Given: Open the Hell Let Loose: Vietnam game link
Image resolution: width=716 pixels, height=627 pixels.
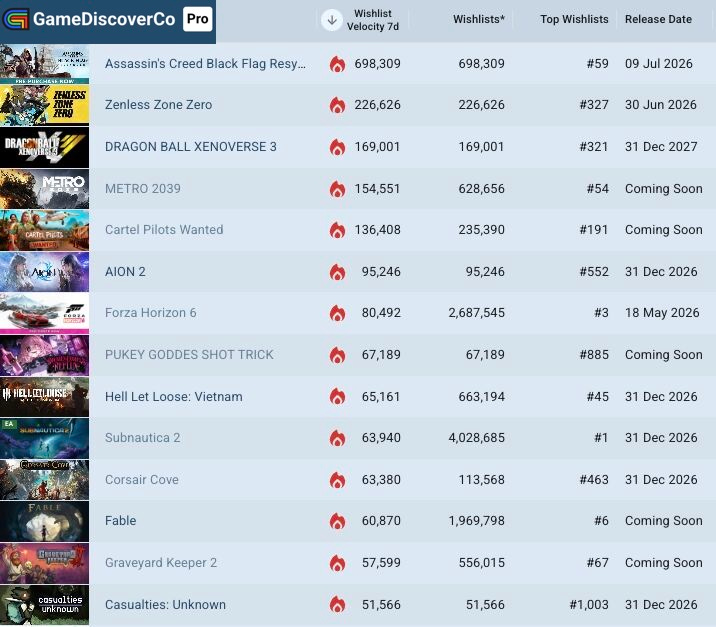Looking at the screenshot, I should (174, 396).
